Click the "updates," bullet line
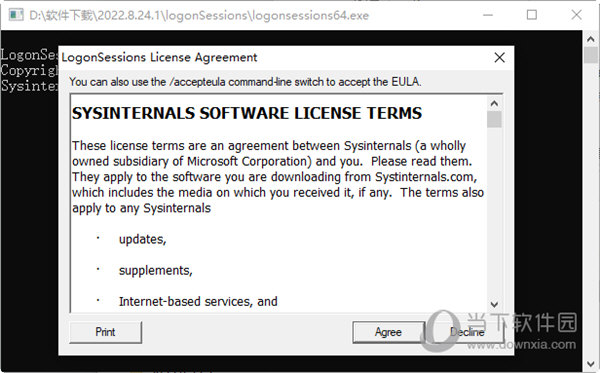 coord(142,239)
